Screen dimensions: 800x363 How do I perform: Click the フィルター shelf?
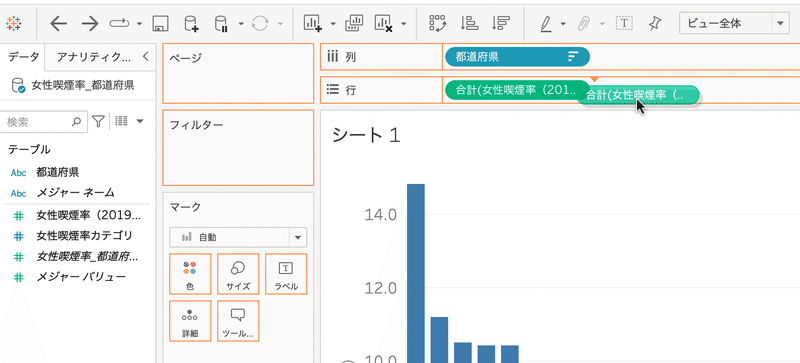point(238,148)
